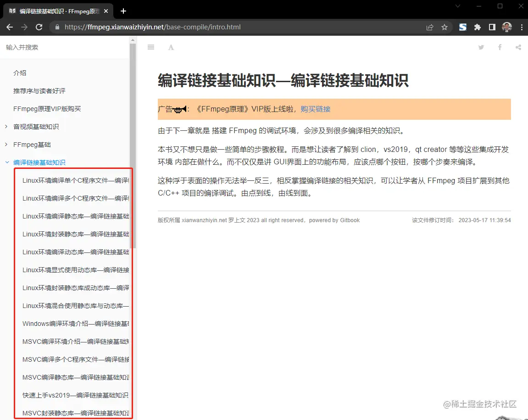The height and width of the screenshot is (420, 528).
Task: Select the 编译链接基础知识 browser tab
Action: pos(58,11)
